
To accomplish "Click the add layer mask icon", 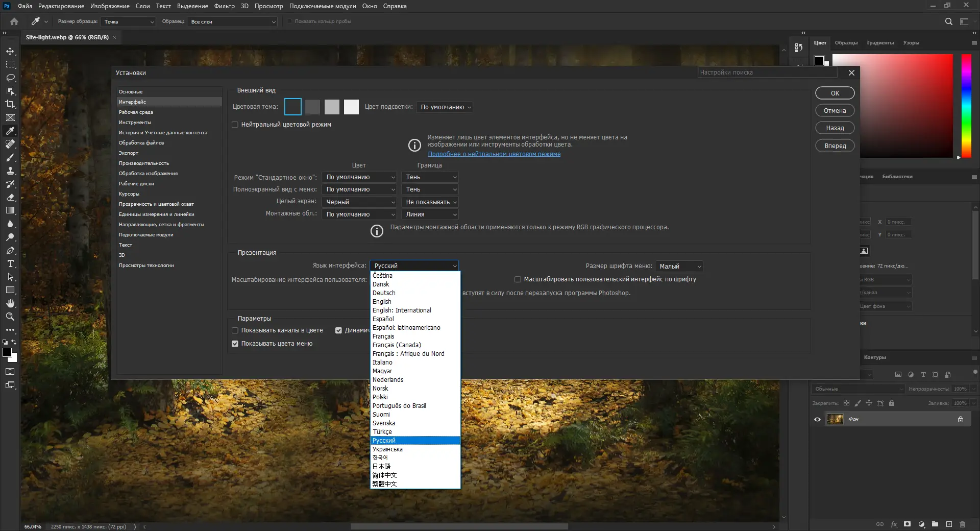I will pos(907,524).
